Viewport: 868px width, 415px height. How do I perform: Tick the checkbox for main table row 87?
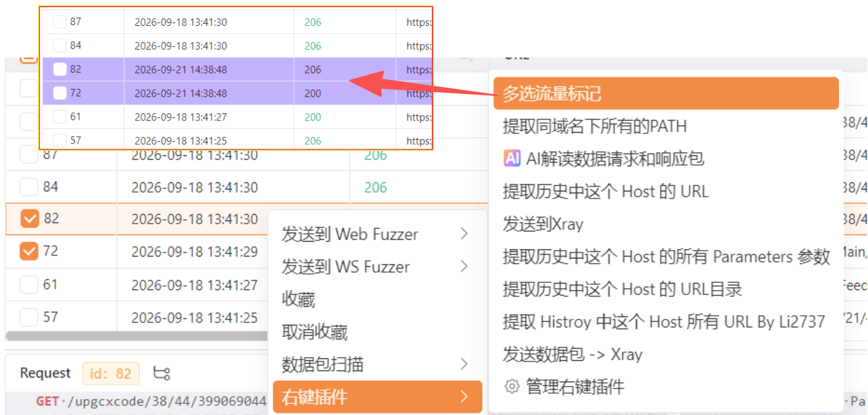point(29,155)
